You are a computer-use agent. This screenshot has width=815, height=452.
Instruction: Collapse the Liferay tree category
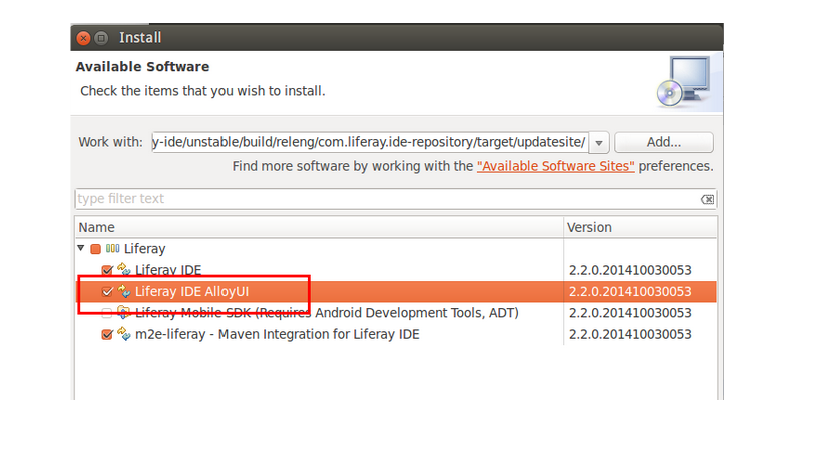81,248
